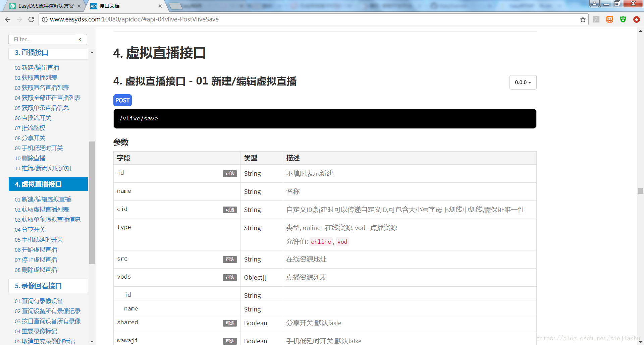Go to 06 直播流开关
Image resolution: width=644 pixels, height=345 pixels.
coord(33,118)
